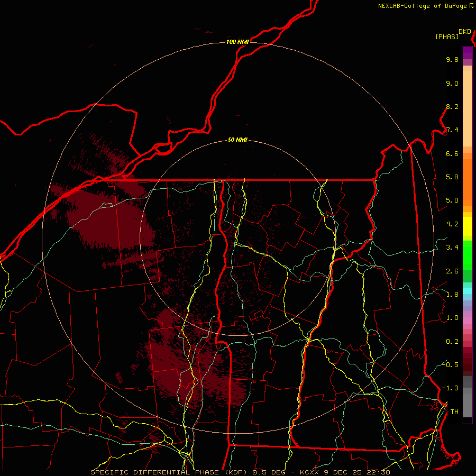
Task: Click the bright green segment of the color bar
Action: pyautogui.click(x=467, y=255)
